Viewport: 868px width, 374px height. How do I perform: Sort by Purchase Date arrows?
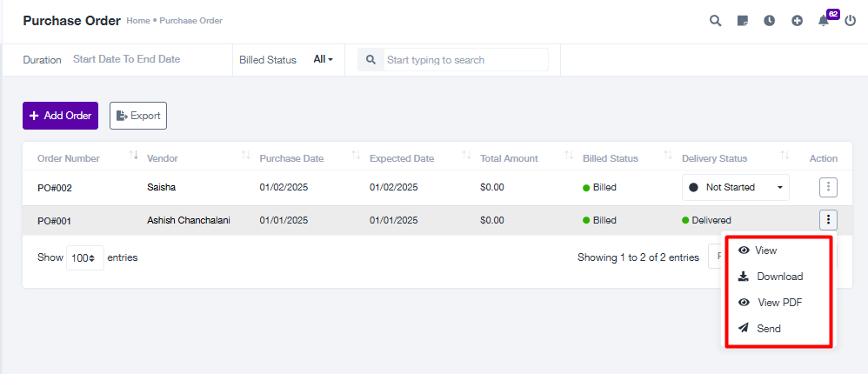tap(356, 156)
